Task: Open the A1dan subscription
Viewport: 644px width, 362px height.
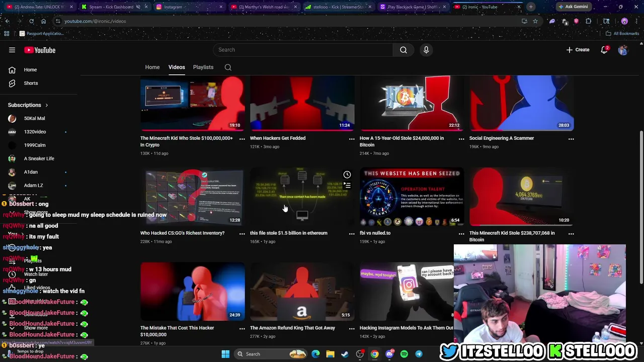Action: click(31, 172)
